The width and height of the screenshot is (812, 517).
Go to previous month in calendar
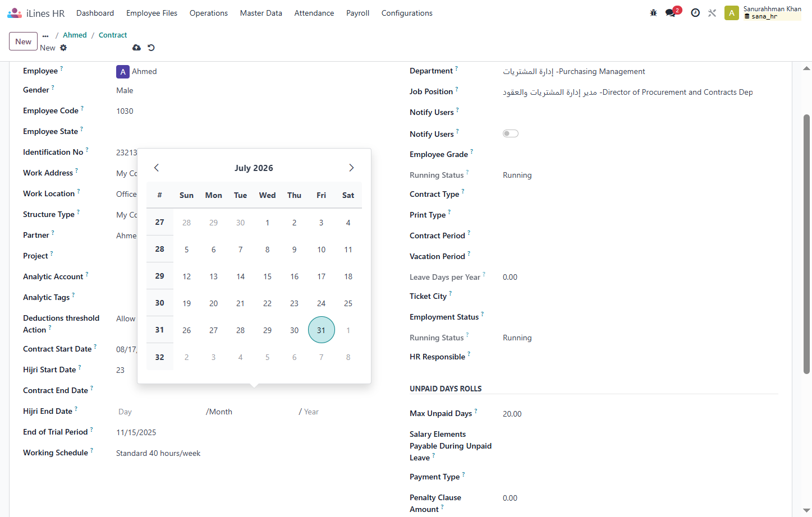(157, 168)
